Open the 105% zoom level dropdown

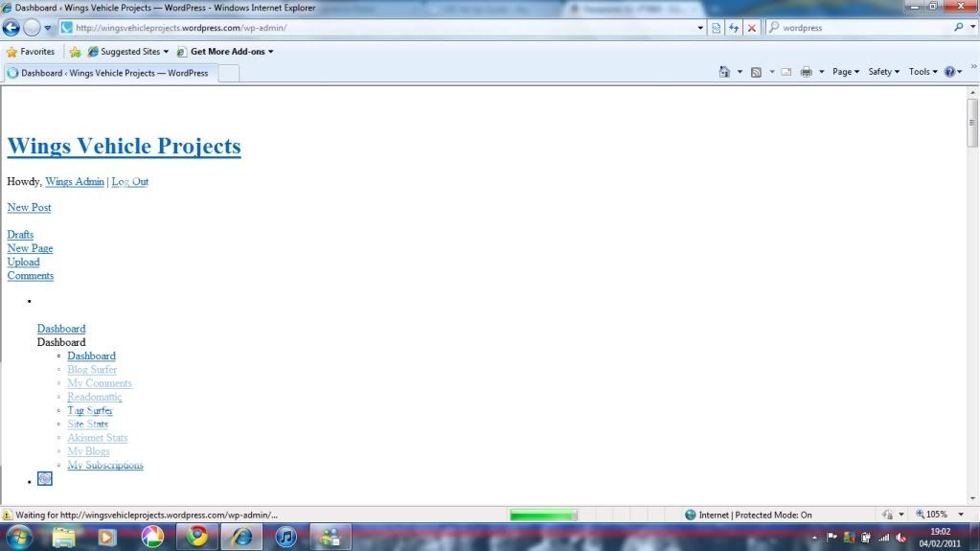(x=941, y=515)
